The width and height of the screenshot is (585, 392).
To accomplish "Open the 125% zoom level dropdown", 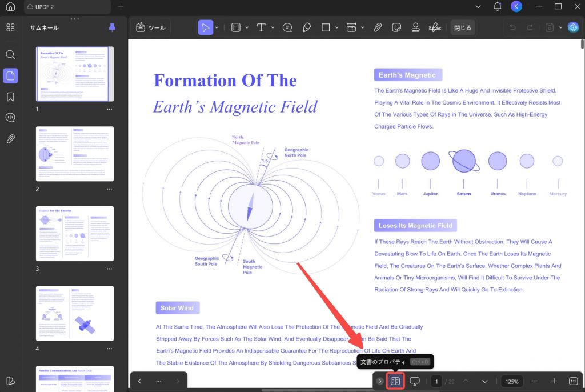I will (x=512, y=382).
